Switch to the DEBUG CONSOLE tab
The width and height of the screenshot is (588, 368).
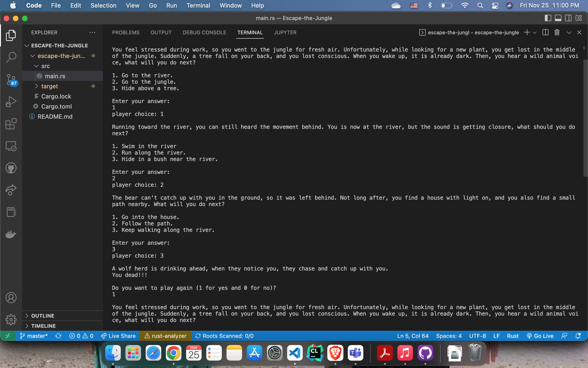pyautogui.click(x=204, y=32)
